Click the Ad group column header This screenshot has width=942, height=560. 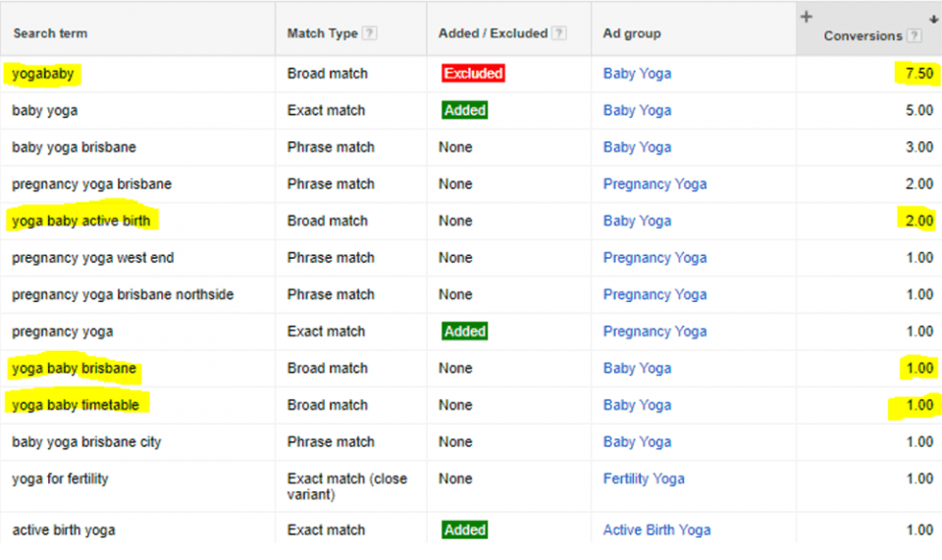pos(631,33)
